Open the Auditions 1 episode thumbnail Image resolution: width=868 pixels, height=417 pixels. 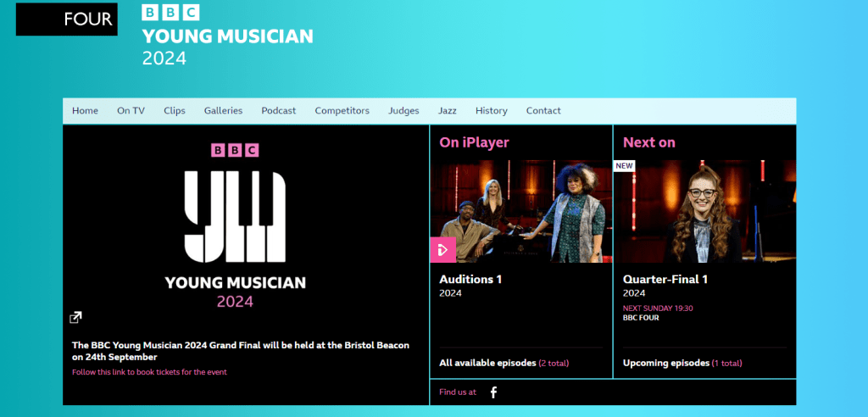pyautogui.click(x=520, y=211)
